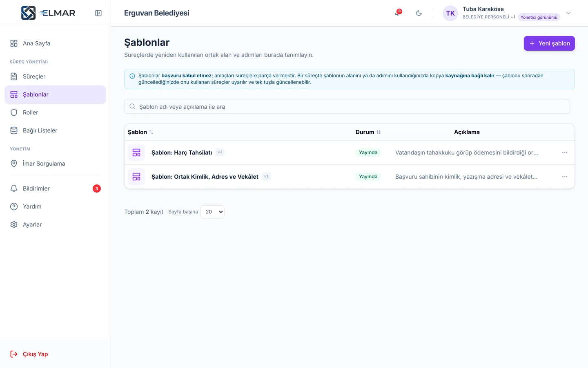Click the ELMAR logo
This screenshot has height=368, width=588.
click(x=48, y=13)
